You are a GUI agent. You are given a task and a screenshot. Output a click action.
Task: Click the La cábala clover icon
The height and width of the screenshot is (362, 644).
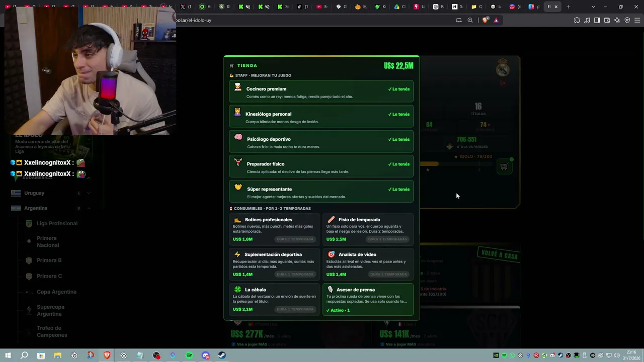[x=237, y=290]
